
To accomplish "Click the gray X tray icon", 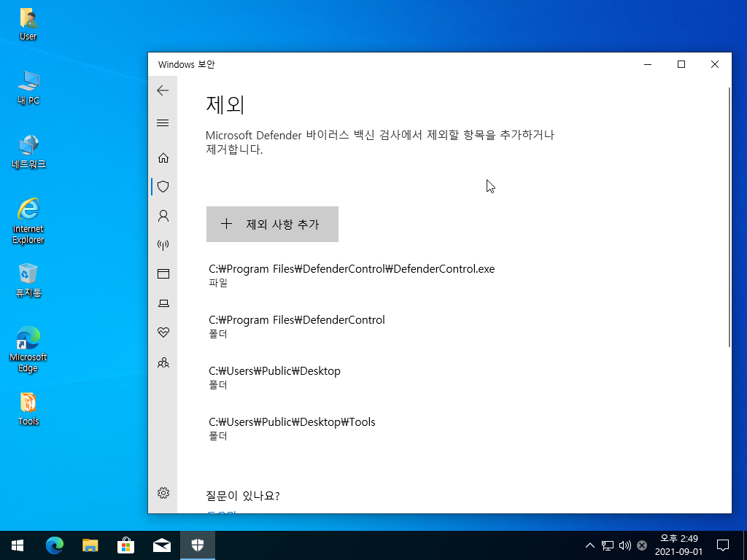I will click(x=642, y=545).
